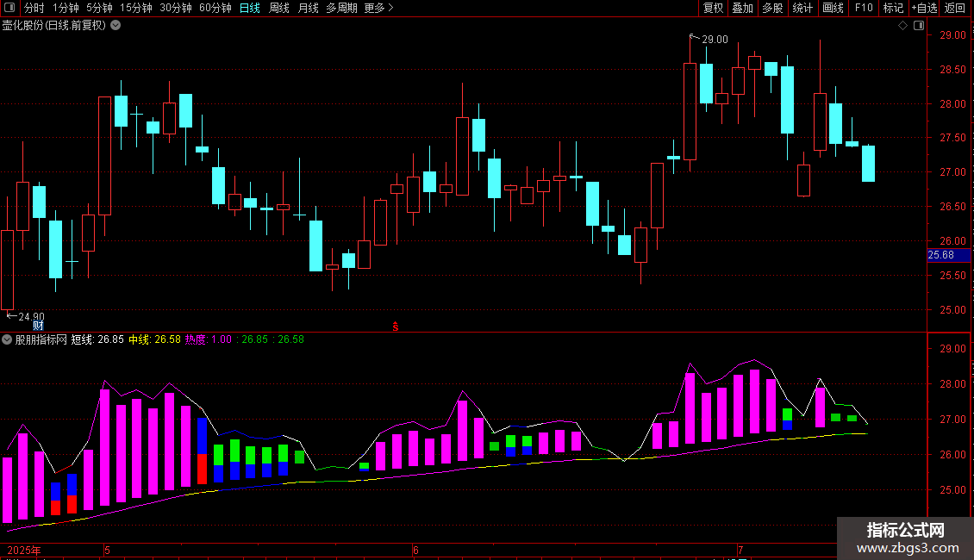Image resolution: width=974 pixels, height=560 pixels.
Task: Open F10 company info
Action: (x=864, y=8)
